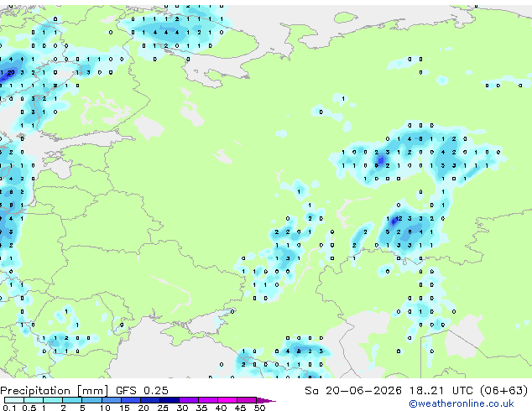Screen dimensions: 532x411
Task: Click the legend label '10'
Action: [x=105, y=408]
